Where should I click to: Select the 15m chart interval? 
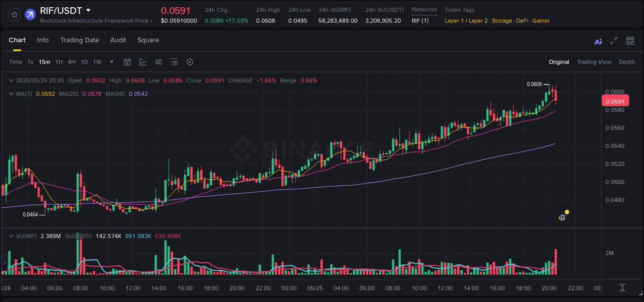coord(44,62)
